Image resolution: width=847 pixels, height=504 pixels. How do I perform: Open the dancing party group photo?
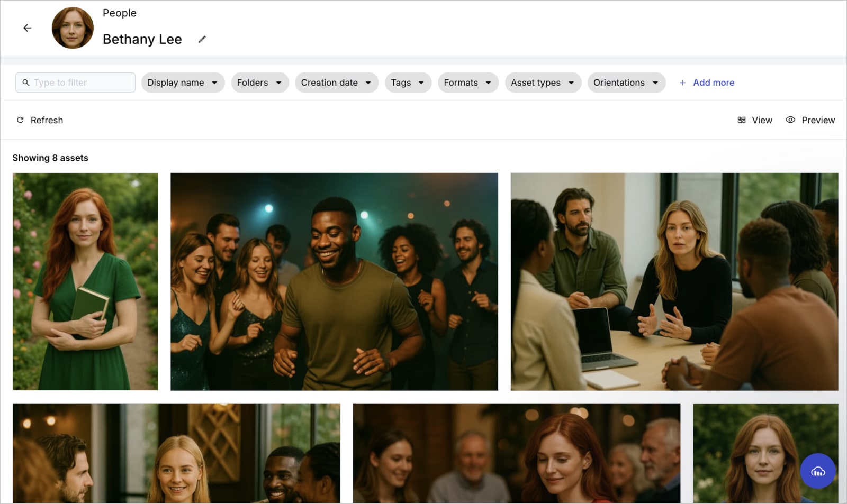coord(334,282)
